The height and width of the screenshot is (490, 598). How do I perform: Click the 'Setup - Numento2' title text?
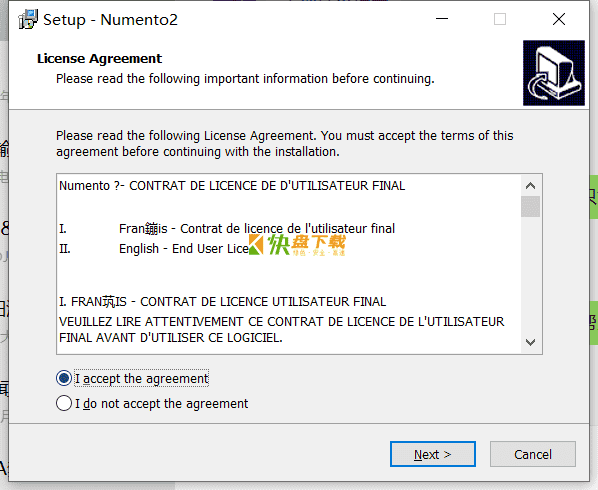(110, 19)
